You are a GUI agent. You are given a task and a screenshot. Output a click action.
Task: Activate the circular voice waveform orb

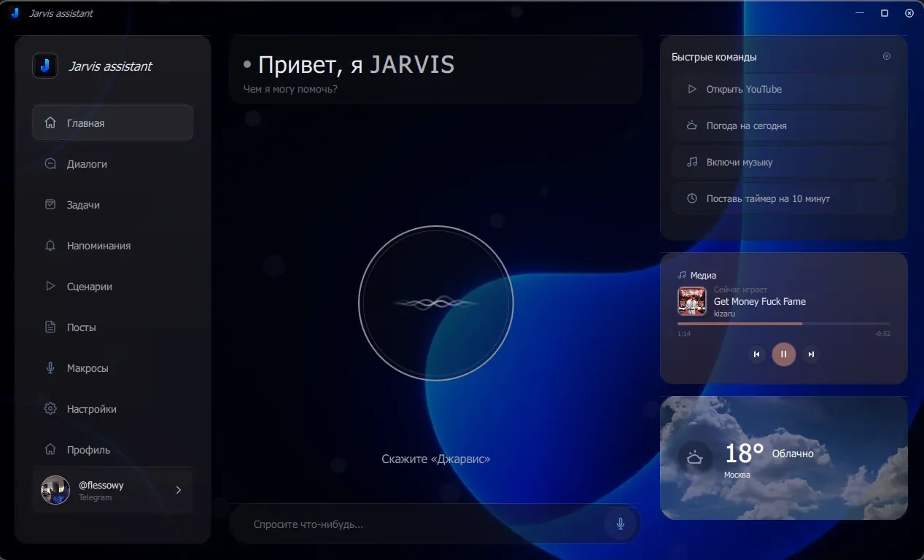click(x=436, y=303)
